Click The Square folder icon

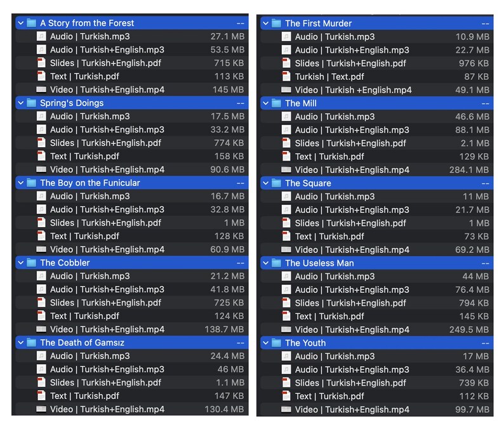click(276, 183)
